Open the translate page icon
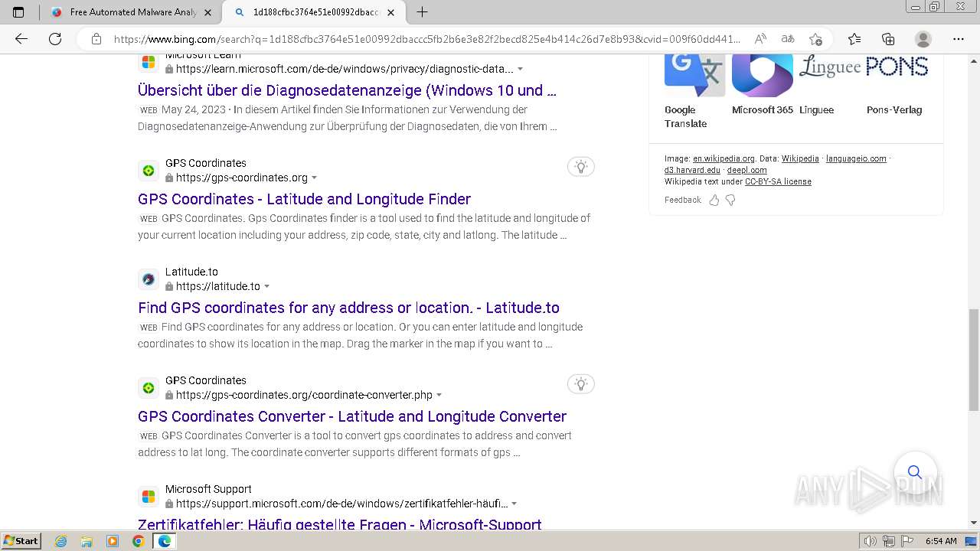Screen dimensions: 980x551 788,39
